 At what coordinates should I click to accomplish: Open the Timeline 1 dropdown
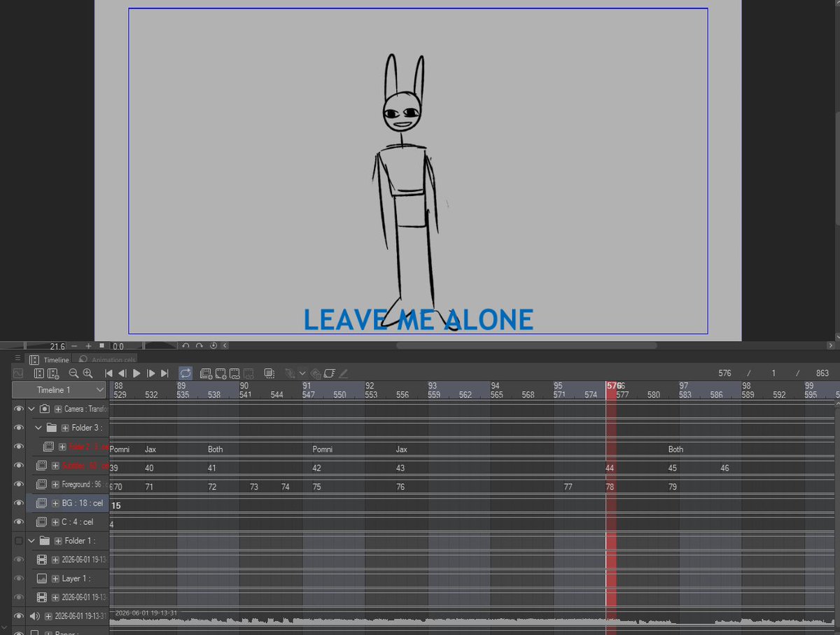tap(59, 390)
